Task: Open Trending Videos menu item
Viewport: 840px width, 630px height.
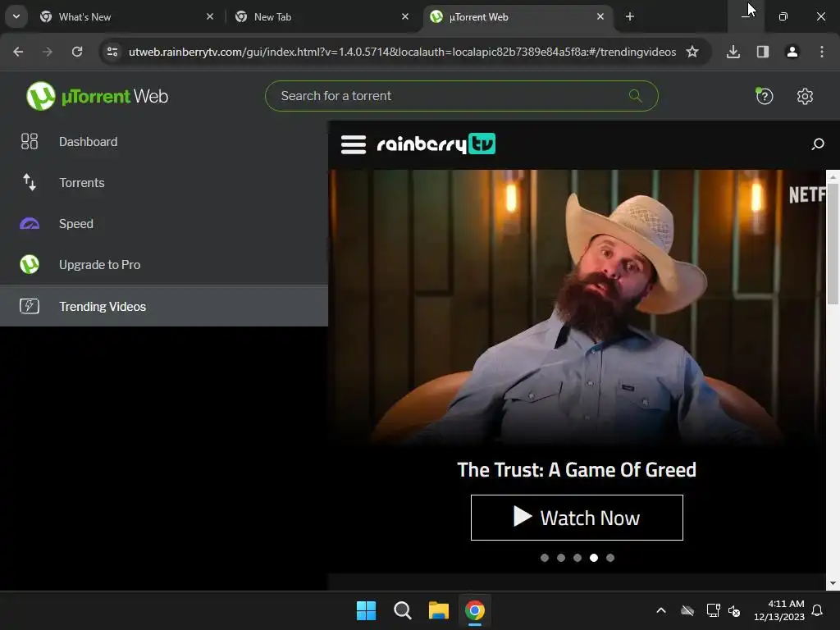Action: pyautogui.click(x=164, y=306)
